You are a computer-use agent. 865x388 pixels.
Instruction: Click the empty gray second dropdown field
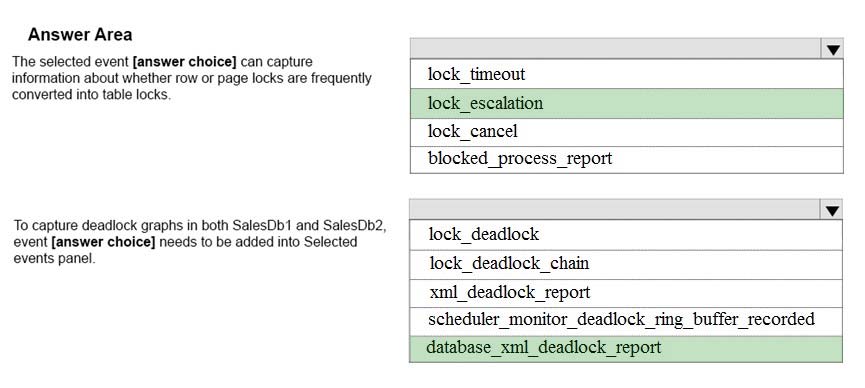pyautogui.click(x=616, y=210)
